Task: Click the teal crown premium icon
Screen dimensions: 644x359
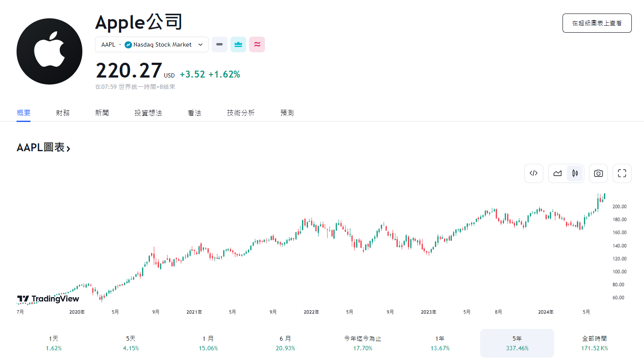Action: tap(238, 44)
